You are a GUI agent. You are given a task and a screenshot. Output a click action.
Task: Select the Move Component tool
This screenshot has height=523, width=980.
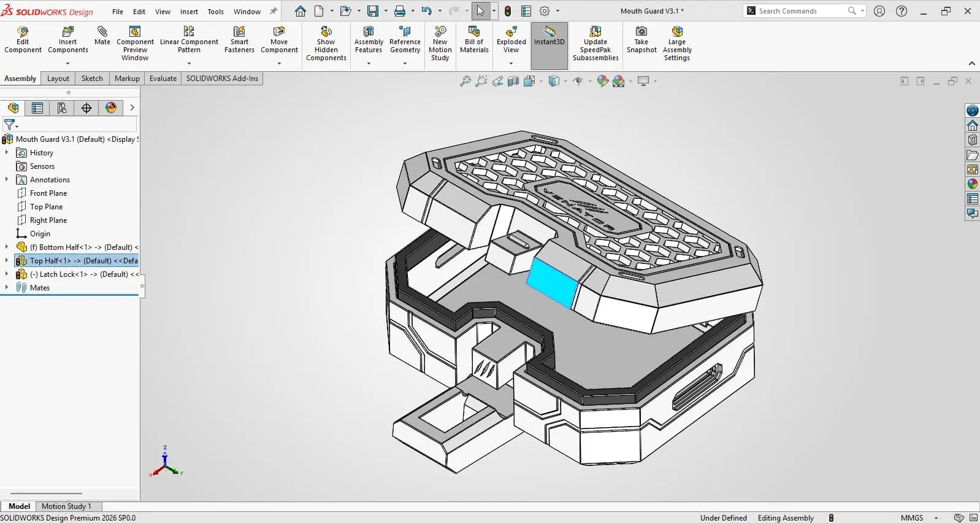coord(279,40)
